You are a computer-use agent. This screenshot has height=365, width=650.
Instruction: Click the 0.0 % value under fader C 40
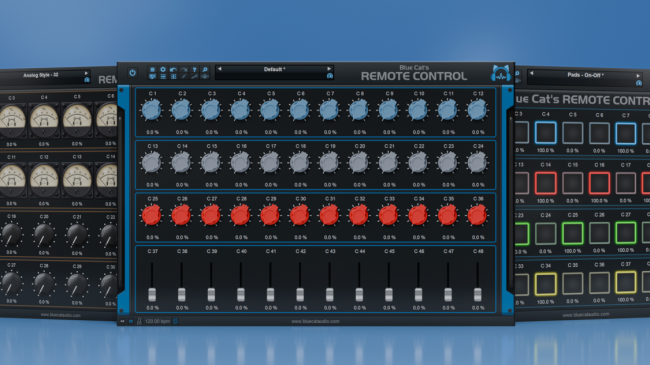pyautogui.click(x=241, y=308)
